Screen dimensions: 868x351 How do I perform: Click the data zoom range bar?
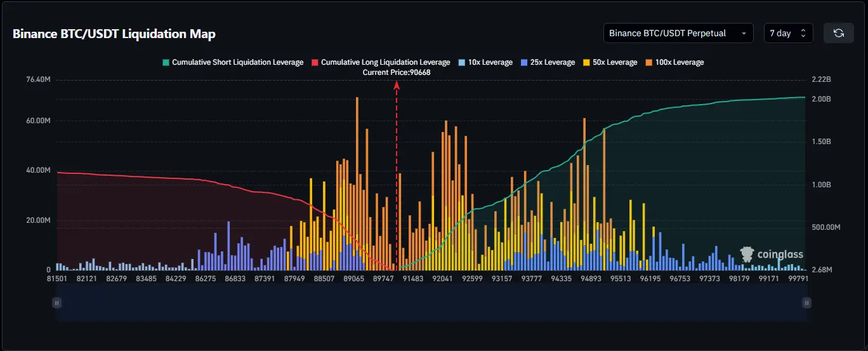431,303
